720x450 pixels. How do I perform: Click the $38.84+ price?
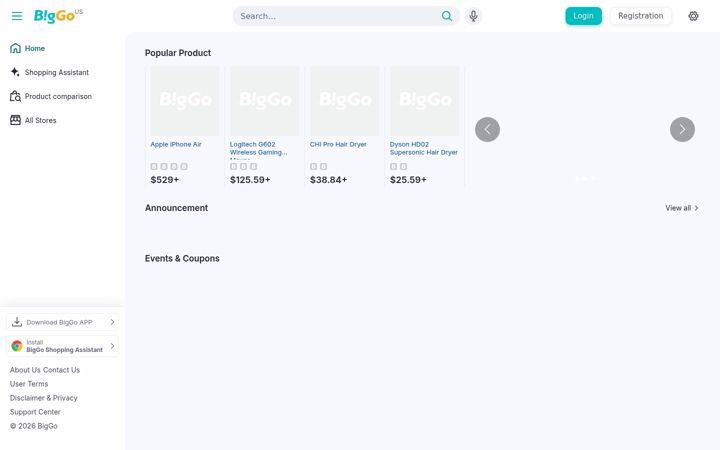(x=328, y=180)
